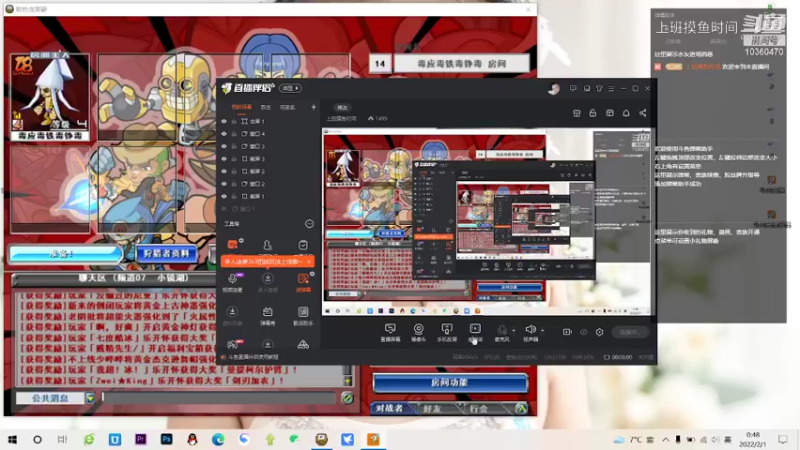
Task: Open the taskbar clock and date
Action: 753,439
